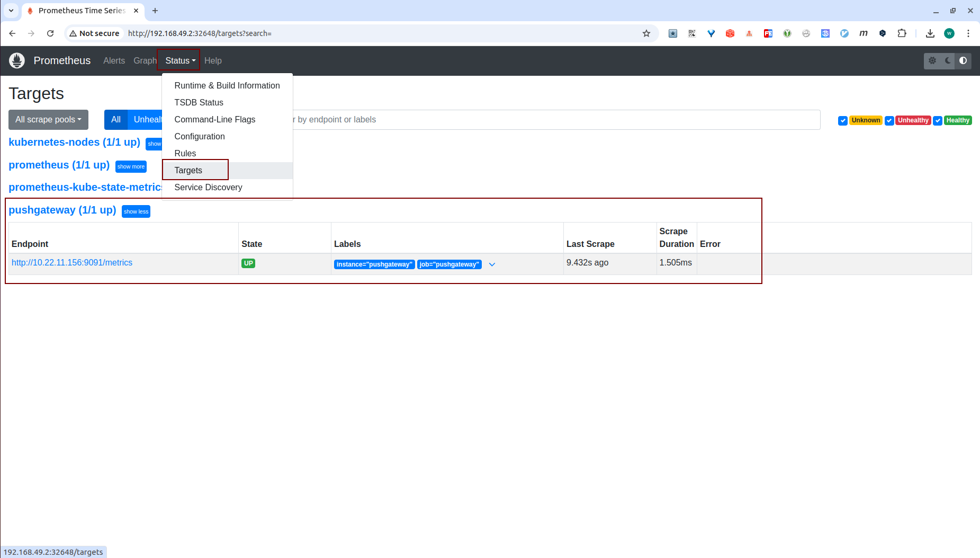Open the Graph page
The width and height of the screenshot is (980, 558).
pyautogui.click(x=145, y=60)
